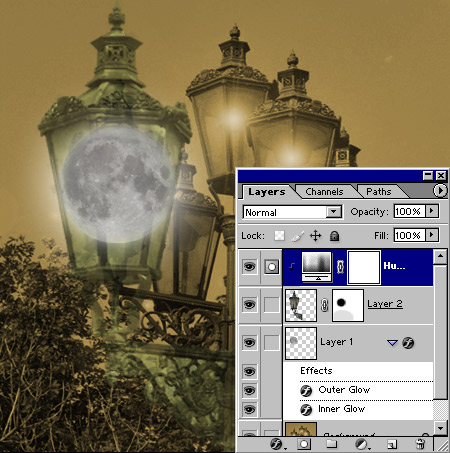Screen dimensions: 450x453
Task: Add a layer style from bottom bar
Action: point(277,444)
